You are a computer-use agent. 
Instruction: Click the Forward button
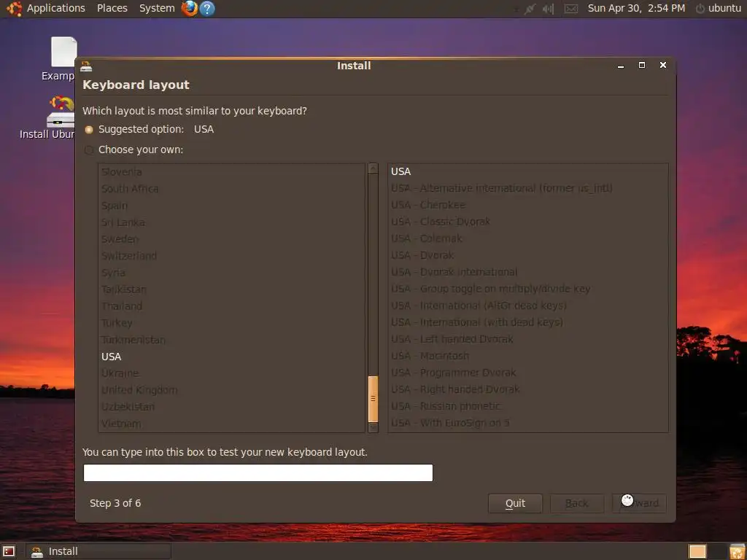[x=639, y=503]
